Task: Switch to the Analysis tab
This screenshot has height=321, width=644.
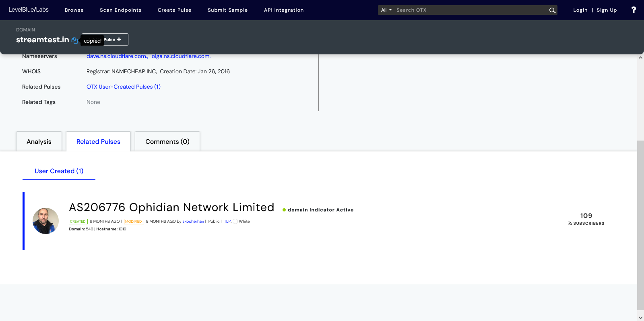Action: [x=39, y=142]
